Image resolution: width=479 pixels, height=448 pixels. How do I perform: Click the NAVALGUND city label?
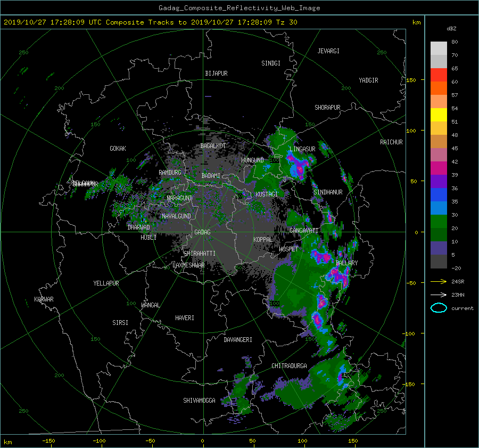point(176,216)
